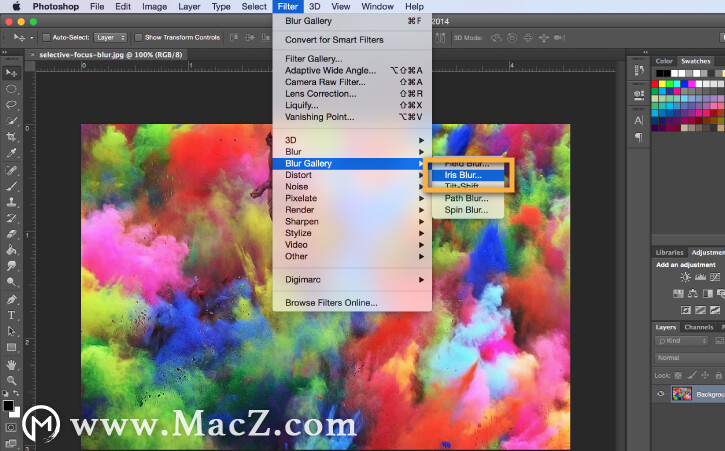Enable the Auto-Select checkbox
Image resolution: width=725 pixels, height=451 pixels.
46,37
